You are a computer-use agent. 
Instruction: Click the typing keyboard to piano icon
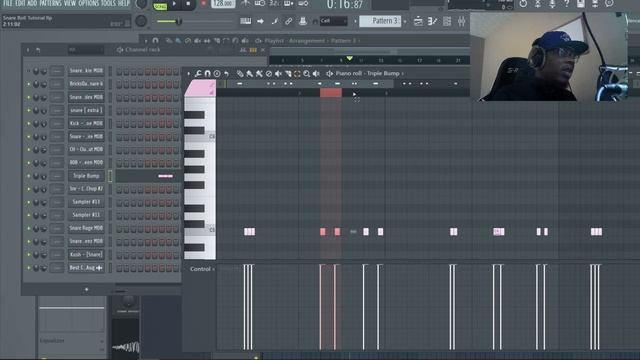coord(245,21)
